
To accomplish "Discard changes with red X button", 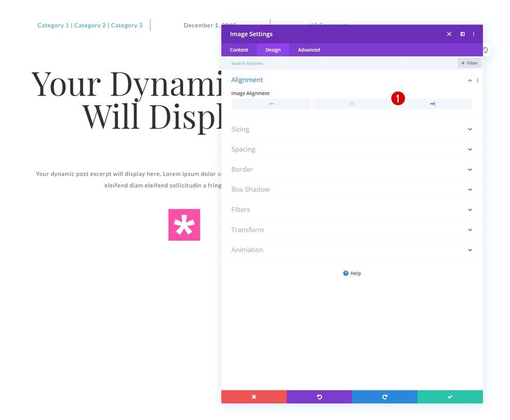I will [254, 397].
